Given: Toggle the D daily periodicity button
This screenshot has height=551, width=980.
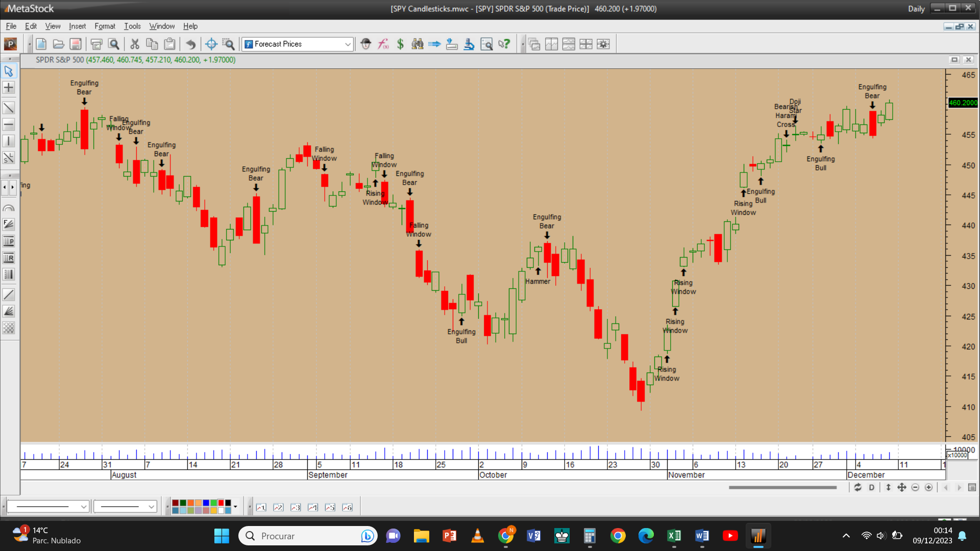Looking at the screenshot, I should (x=871, y=488).
